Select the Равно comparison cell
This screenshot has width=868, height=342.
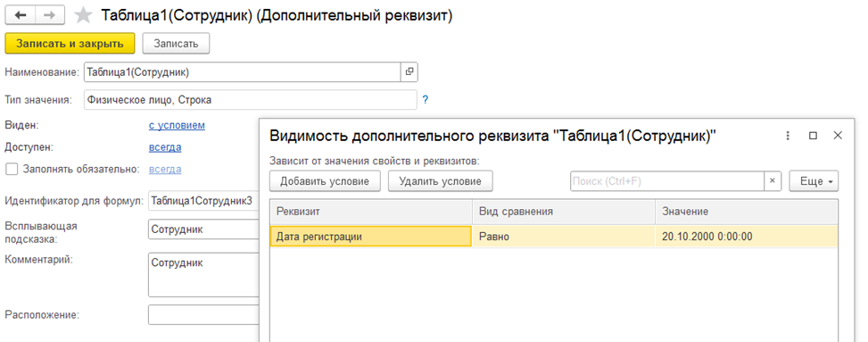point(564,237)
